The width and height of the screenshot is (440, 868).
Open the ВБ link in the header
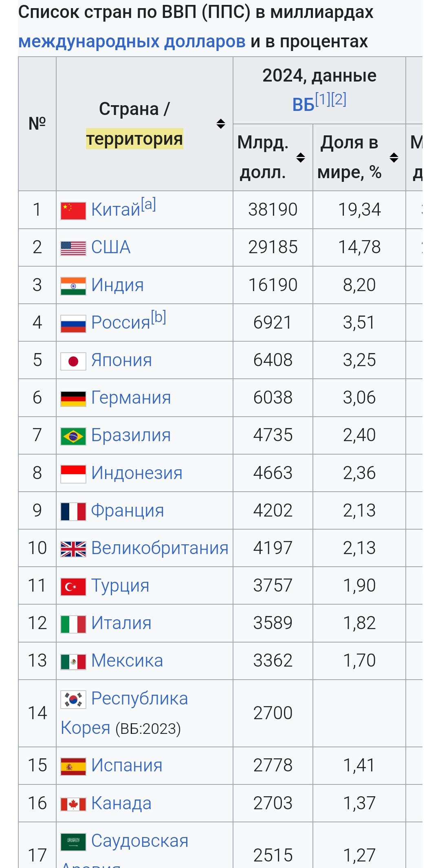click(303, 105)
